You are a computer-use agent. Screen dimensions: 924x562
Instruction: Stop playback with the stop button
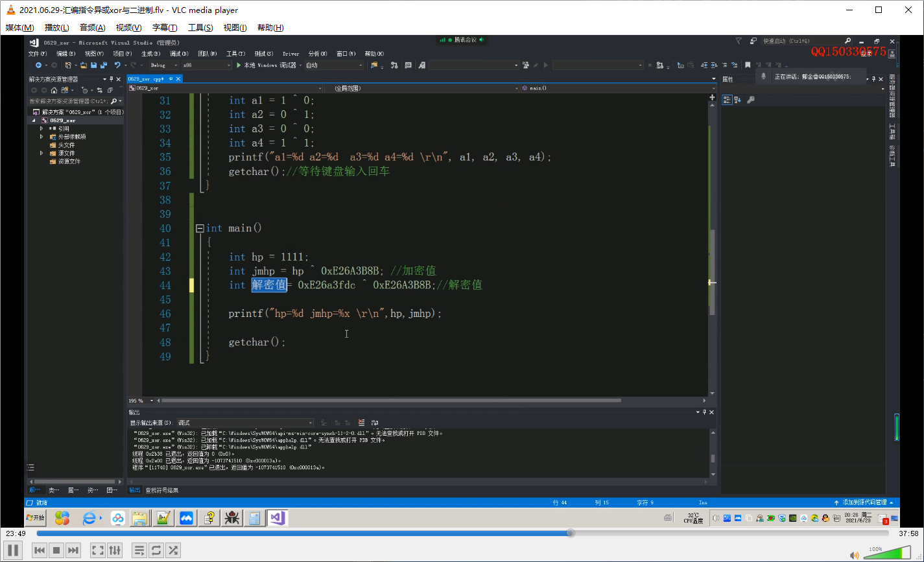[56, 550]
